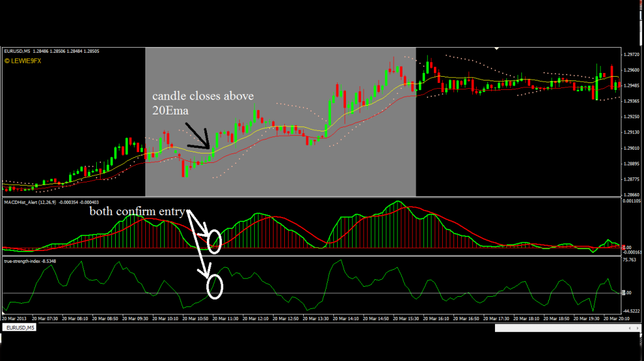
Task: Click the 1.29600 price scale label
Action: click(x=631, y=70)
